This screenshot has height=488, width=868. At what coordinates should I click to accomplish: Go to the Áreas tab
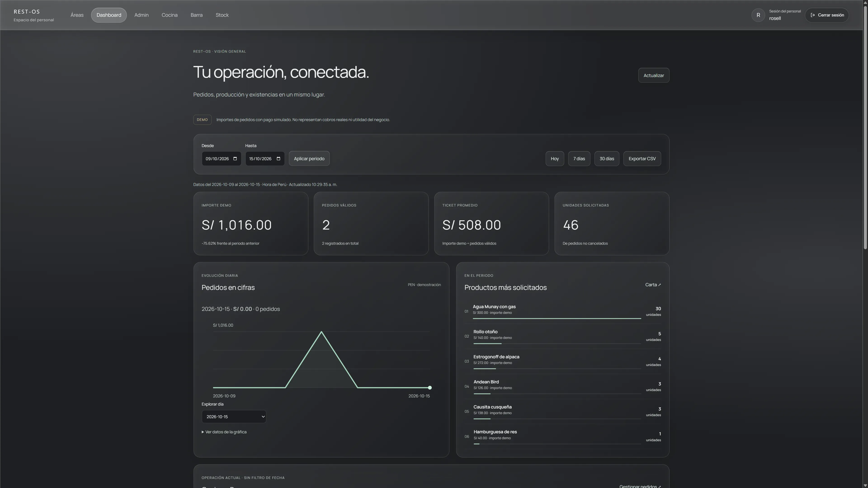tap(77, 15)
